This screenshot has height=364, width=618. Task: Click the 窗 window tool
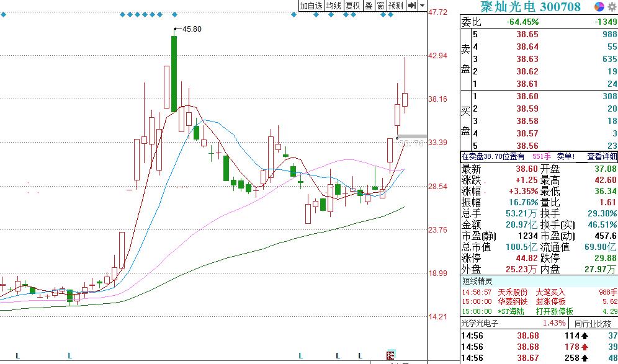[380, 4]
